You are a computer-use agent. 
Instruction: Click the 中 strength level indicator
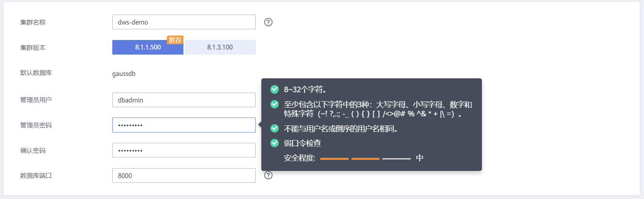pyautogui.click(x=419, y=158)
